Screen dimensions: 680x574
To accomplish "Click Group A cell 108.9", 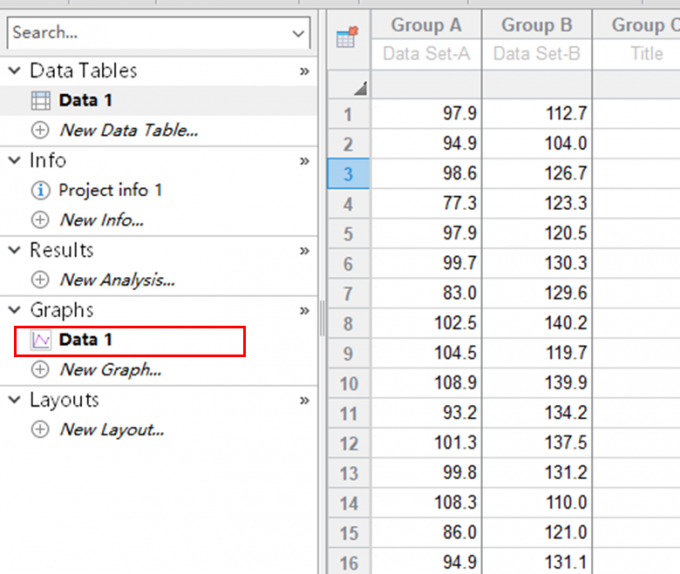I will coord(426,383).
